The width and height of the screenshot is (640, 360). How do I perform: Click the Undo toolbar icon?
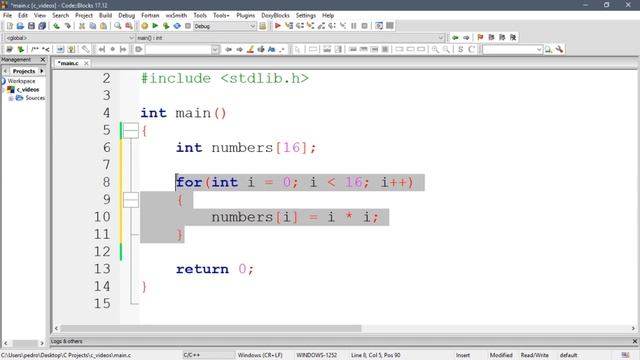click(56, 26)
